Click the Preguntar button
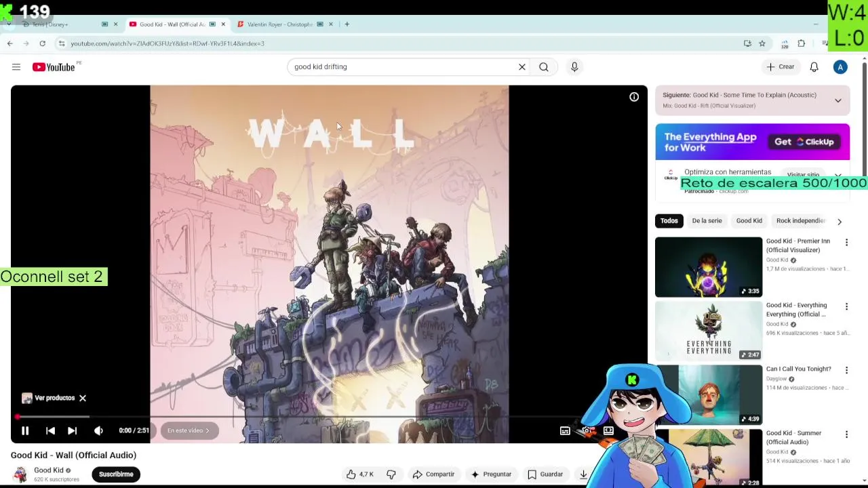The height and width of the screenshot is (488, 868). coord(491,474)
